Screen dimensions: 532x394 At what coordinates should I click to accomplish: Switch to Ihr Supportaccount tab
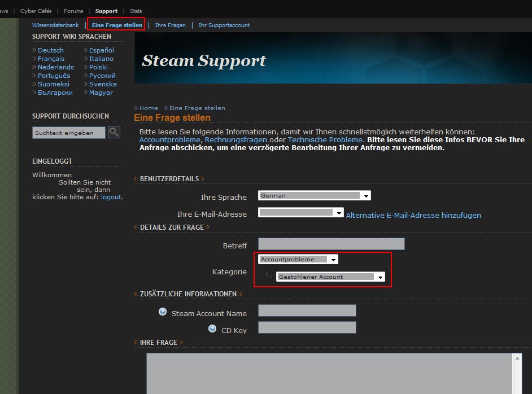tap(224, 25)
